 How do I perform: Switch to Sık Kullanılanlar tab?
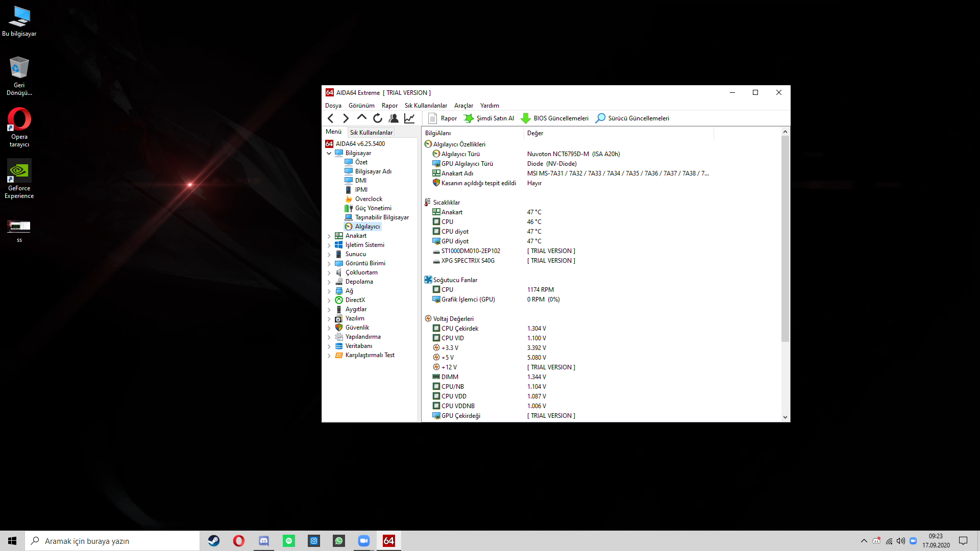[371, 133]
